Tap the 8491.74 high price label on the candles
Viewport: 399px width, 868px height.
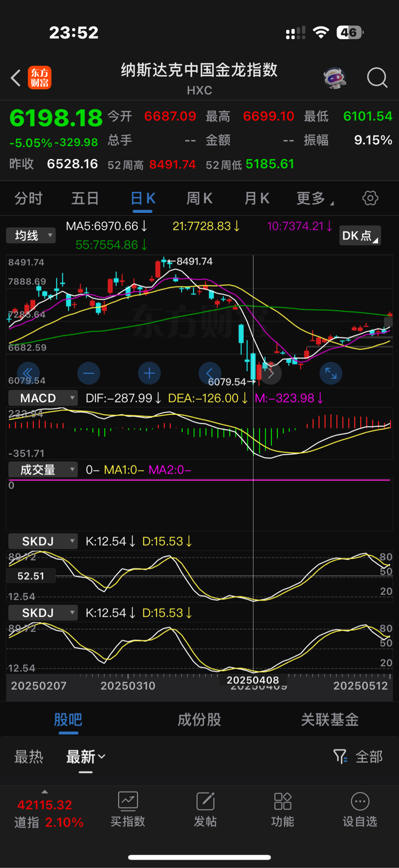(x=195, y=261)
